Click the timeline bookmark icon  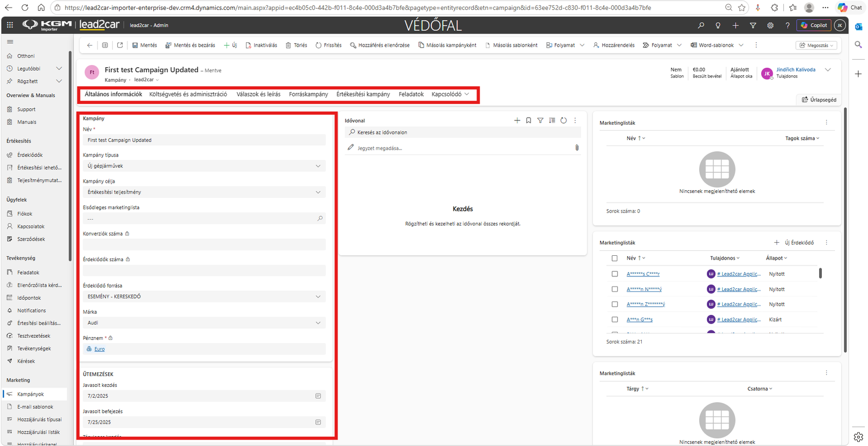(528, 120)
